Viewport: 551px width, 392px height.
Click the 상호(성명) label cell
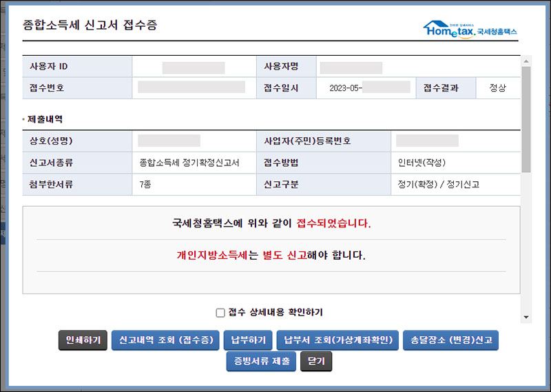77,141
